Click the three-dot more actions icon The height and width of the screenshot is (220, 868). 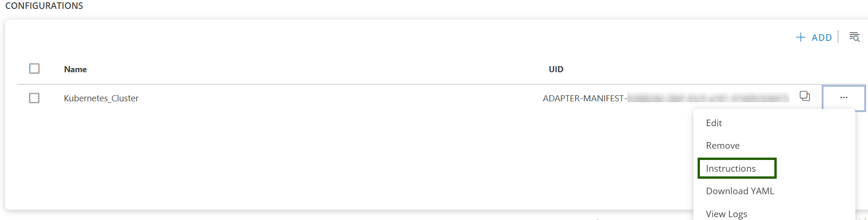tap(844, 98)
